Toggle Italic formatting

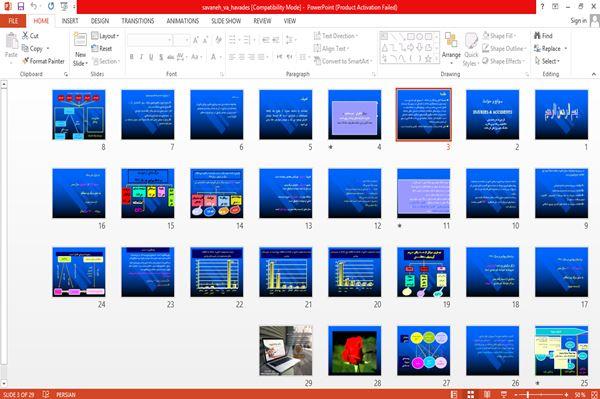[x=141, y=57]
